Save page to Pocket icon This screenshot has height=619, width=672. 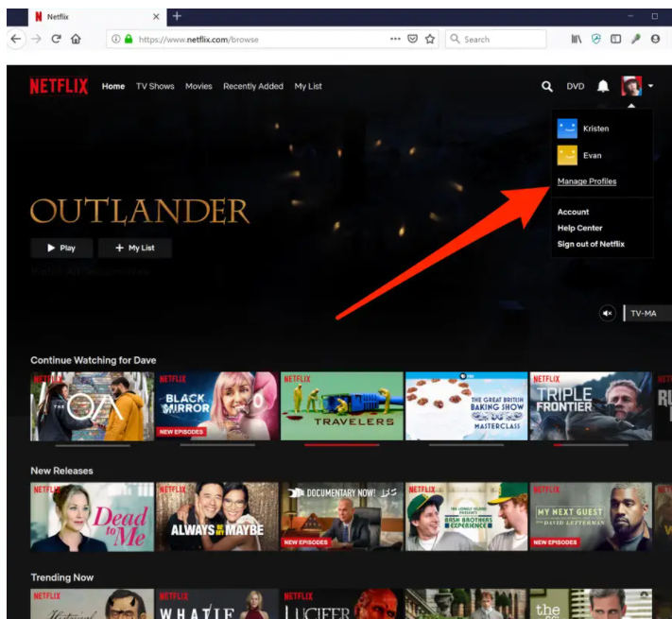(x=412, y=39)
